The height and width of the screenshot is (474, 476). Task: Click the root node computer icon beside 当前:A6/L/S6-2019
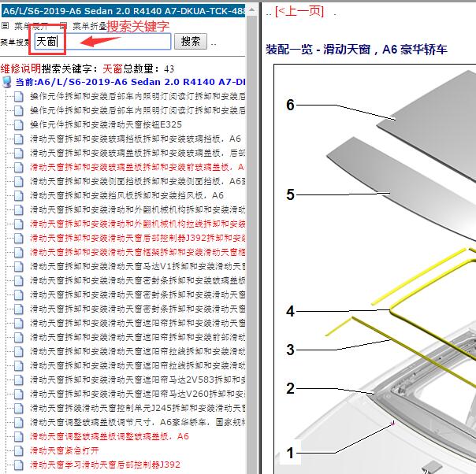(x=6, y=82)
